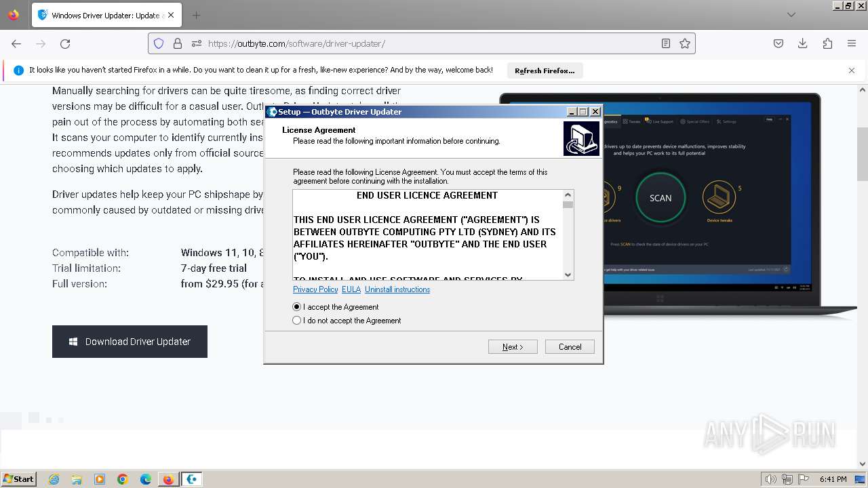This screenshot has height=488, width=868.
Task: Minimize the Outbyte setup dialog
Action: (x=572, y=112)
